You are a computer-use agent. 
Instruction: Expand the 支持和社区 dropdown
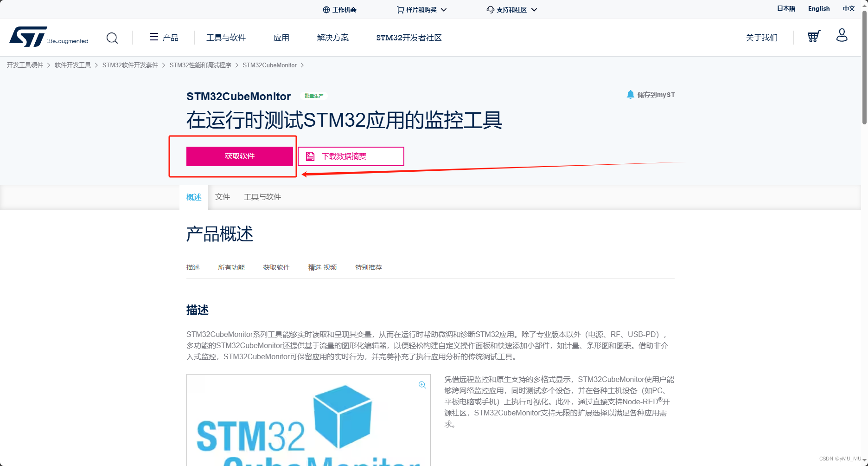pyautogui.click(x=534, y=9)
